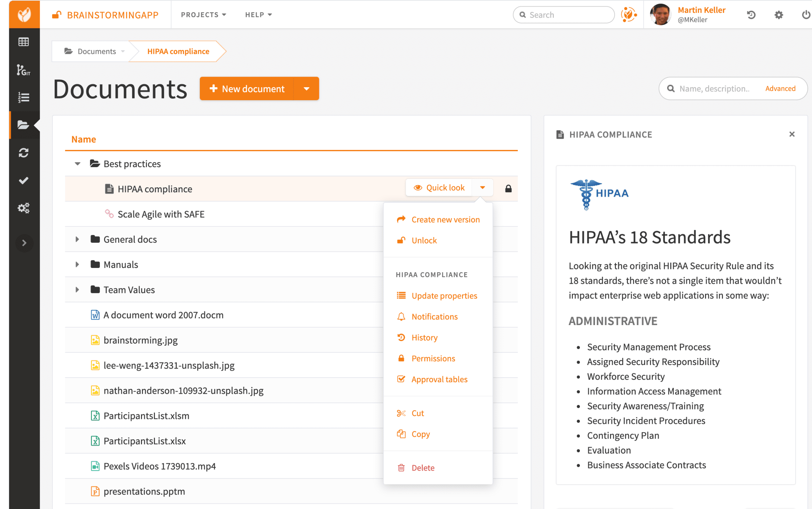Viewport: 812px width, 509px height.
Task: Expand the General docs folder
Action: [77, 239]
